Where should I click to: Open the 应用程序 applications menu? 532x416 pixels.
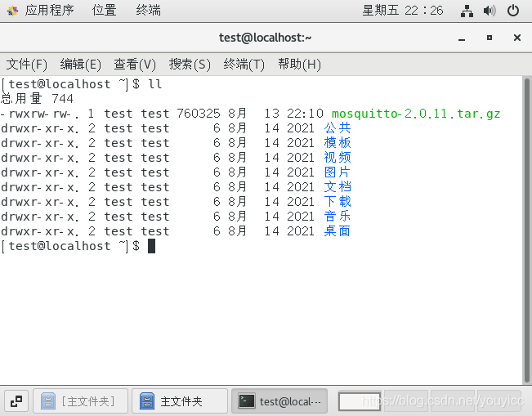49,11
